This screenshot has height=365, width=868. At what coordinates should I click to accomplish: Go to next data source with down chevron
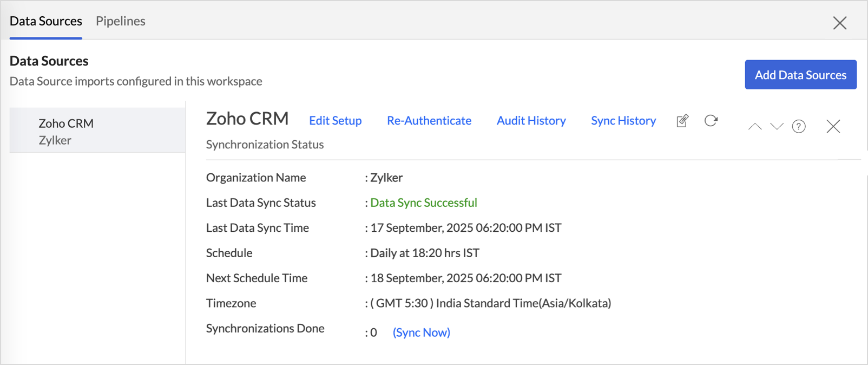777,127
